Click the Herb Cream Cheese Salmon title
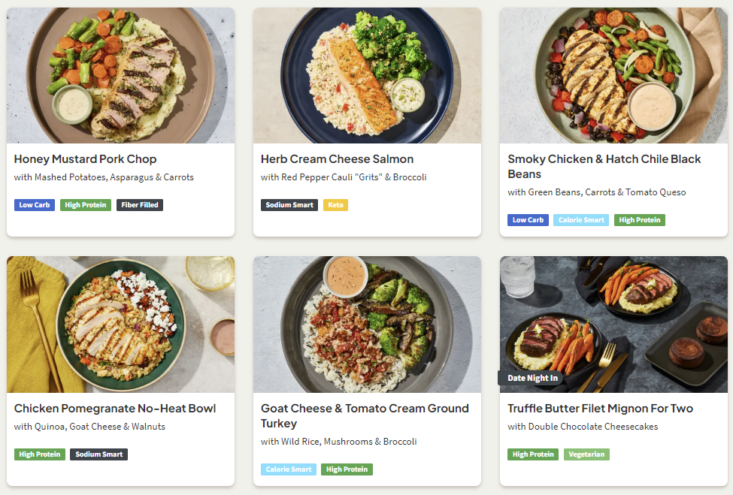 click(x=337, y=159)
